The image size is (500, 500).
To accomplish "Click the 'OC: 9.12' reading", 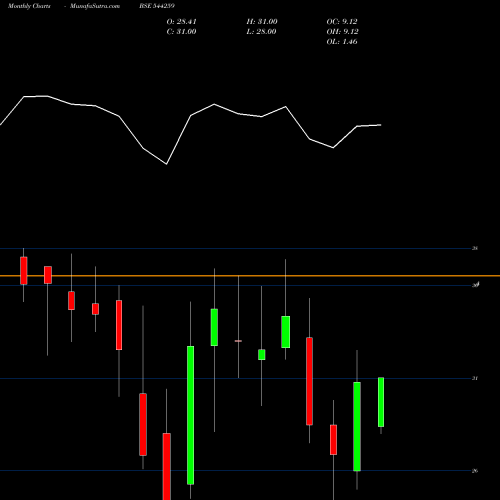I will click(x=342, y=22).
